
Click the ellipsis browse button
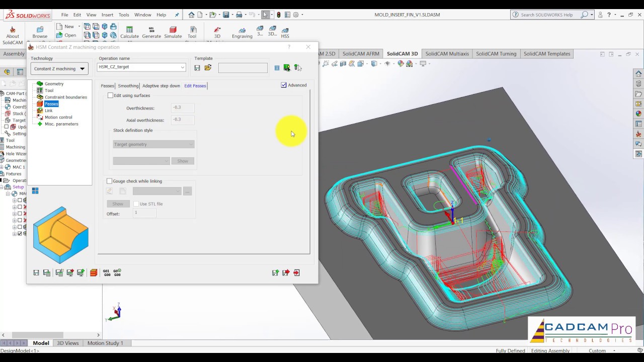pos(187,191)
